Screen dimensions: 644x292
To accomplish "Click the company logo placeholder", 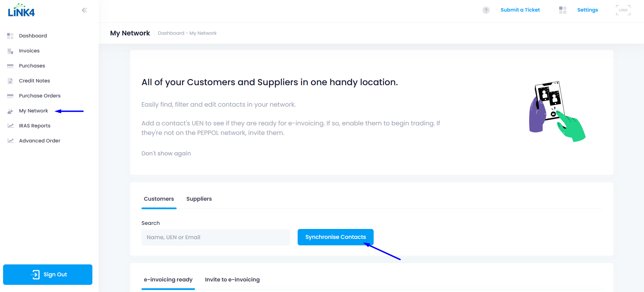I will click(623, 10).
